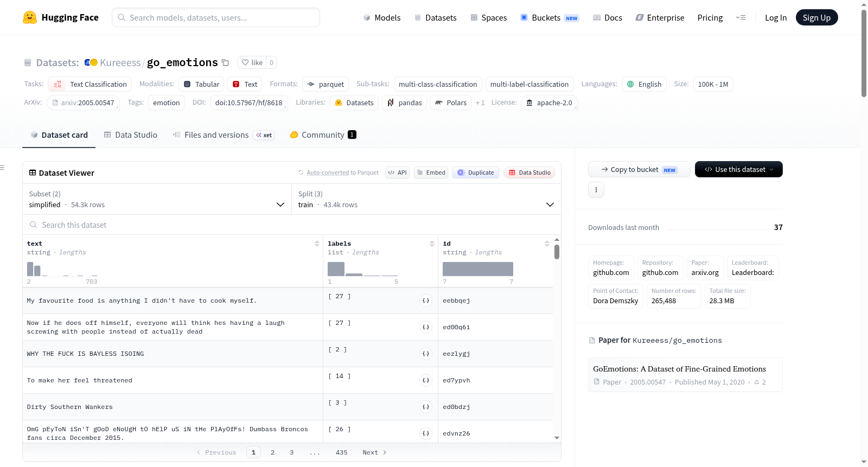Image resolution: width=868 pixels, height=467 pixels.
Task: Open Spaces in the top navigation
Action: pyautogui.click(x=489, y=18)
